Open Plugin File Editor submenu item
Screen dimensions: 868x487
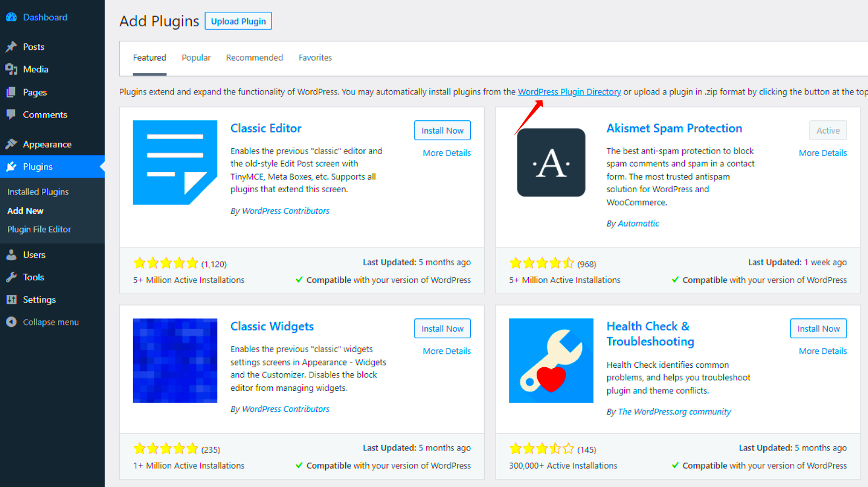[39, 229]
